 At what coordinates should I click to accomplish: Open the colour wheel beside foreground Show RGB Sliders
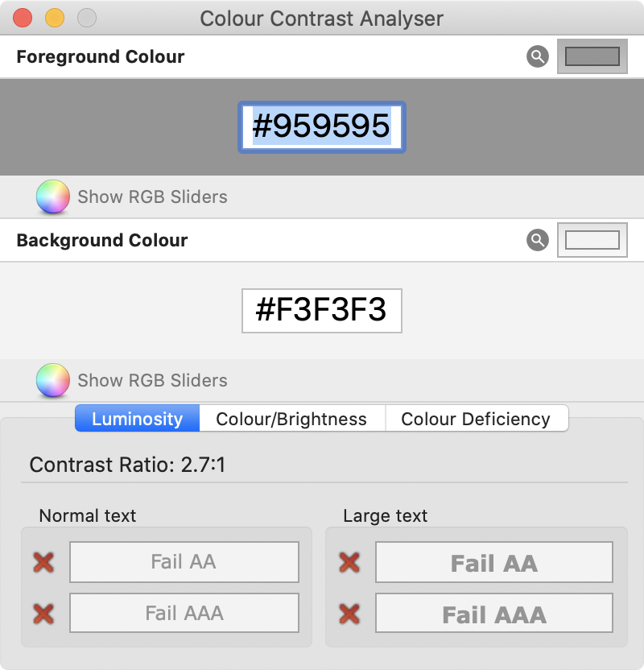tap(52, 197)
